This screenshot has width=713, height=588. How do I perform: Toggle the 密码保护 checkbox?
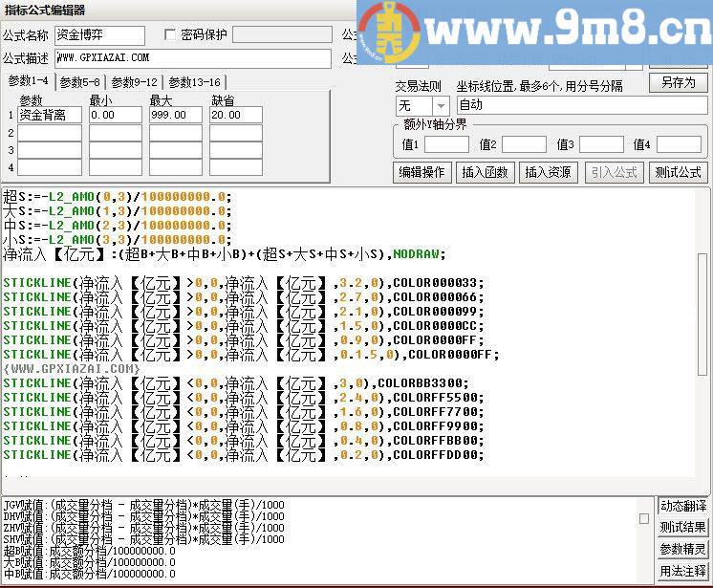tap(171, 35)
